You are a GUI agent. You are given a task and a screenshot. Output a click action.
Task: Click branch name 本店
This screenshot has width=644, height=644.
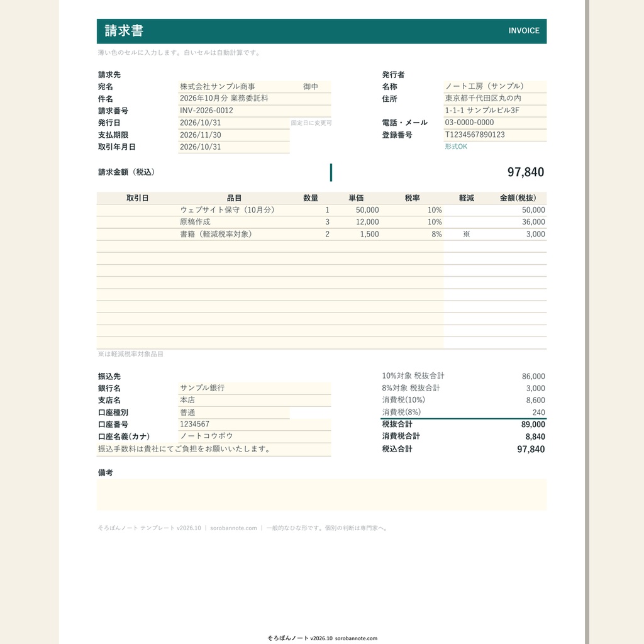[x=255, y=400]
